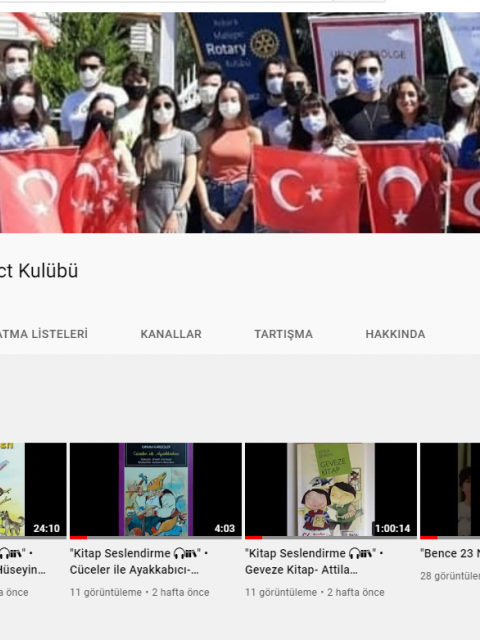Click the title "Kitap Seslendirme" Geveze Kitap- Attila
This screenshot has height=640, width=480.
click(x=314, y=561)
